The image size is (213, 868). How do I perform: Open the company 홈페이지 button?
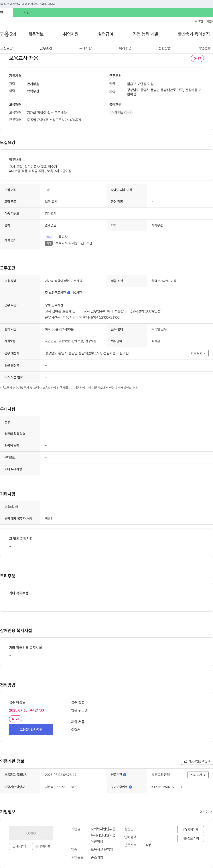190,830
